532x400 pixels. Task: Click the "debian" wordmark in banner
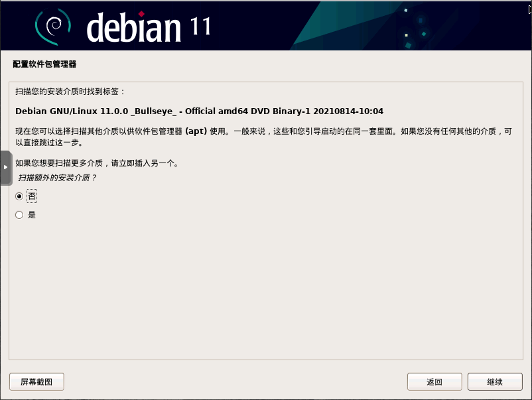134,28
